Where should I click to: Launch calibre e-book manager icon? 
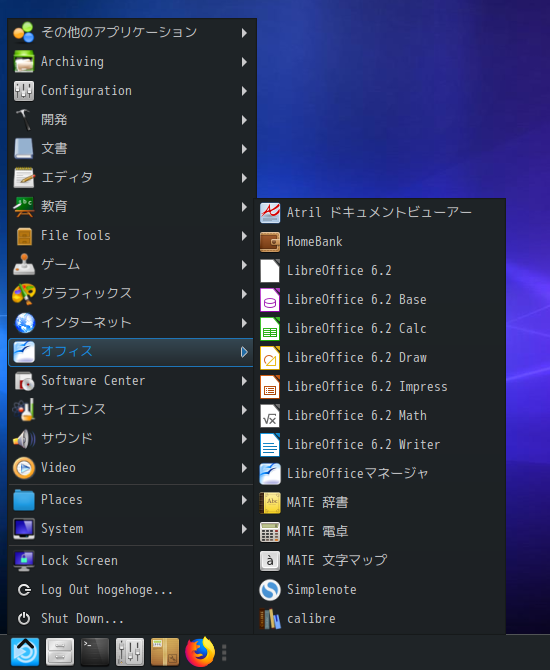pos(270,619)
